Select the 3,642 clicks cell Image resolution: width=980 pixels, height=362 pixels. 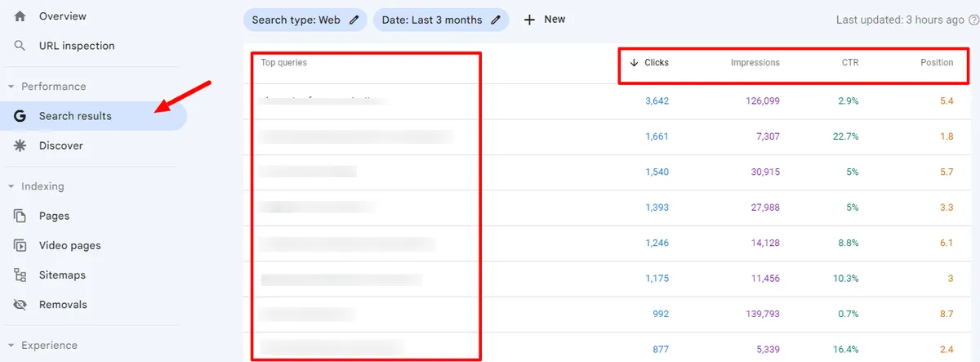(657, 101)
